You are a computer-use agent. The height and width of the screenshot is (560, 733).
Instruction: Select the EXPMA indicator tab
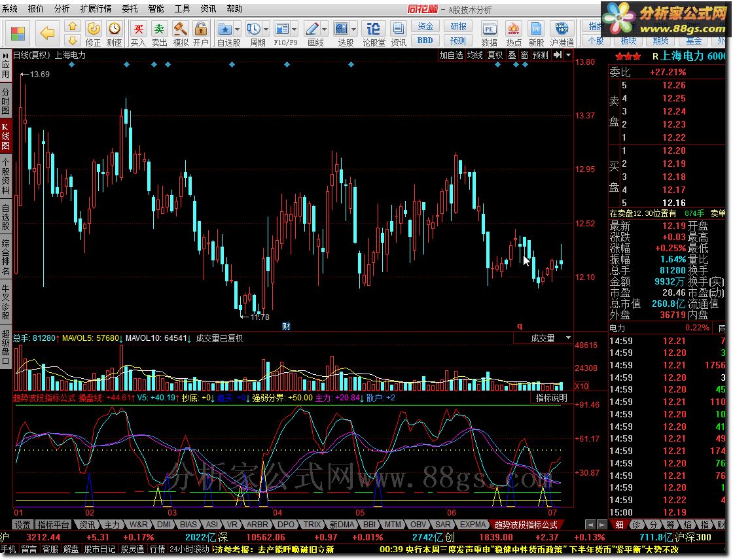(473, 525)
